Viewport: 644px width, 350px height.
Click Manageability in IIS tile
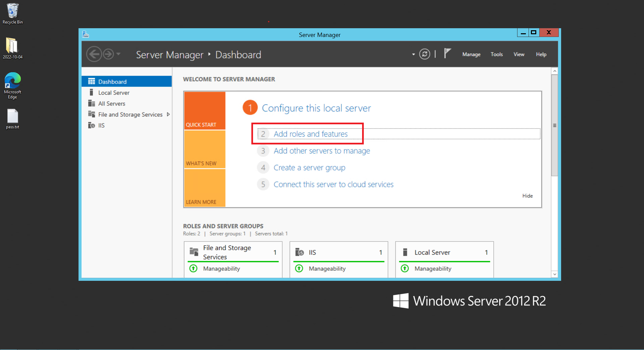[x=327, y=269]
